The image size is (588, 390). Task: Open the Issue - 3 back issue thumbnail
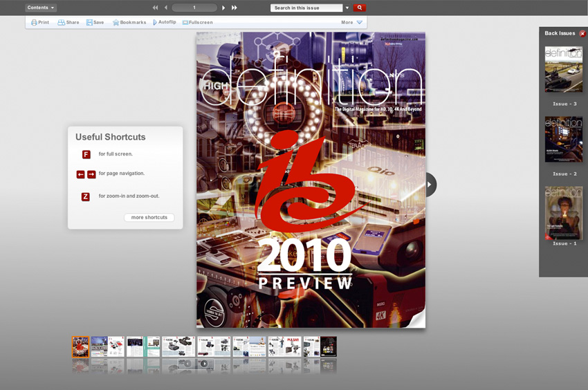tap(564, 70)
